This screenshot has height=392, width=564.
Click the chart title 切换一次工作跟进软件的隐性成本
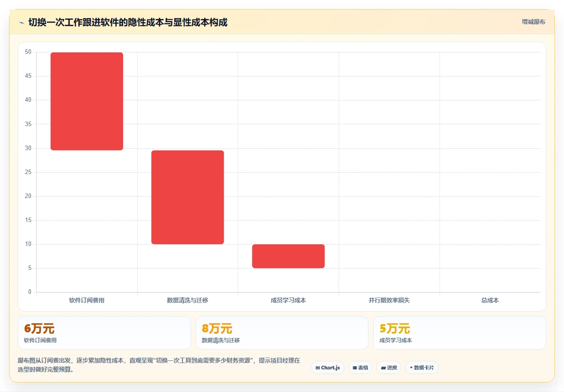click(x=128, y=22)
